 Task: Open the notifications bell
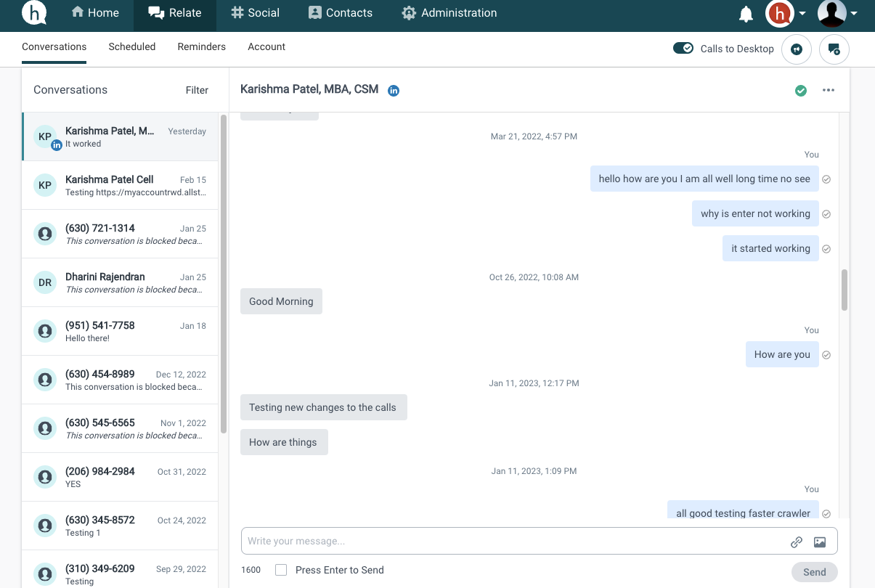pyautogui.click(x=746, y=12)
